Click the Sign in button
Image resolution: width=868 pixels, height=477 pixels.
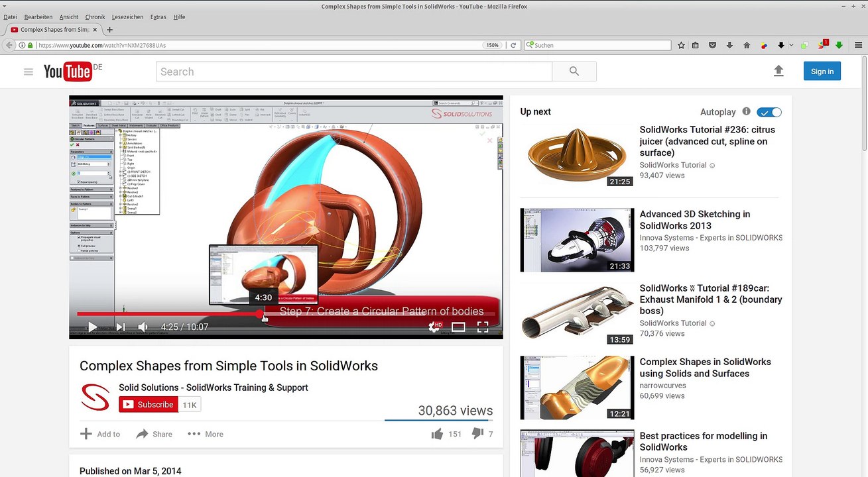pos(822,72)
